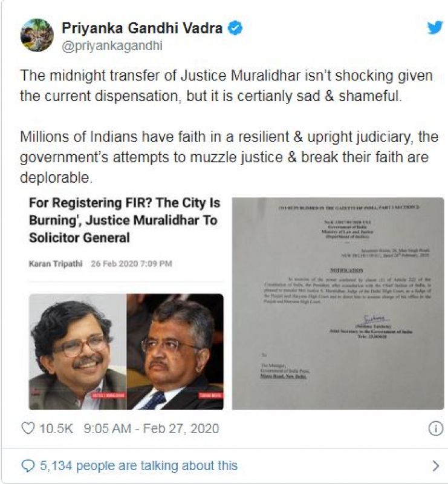
Task: Expand conversation with right chevron arrow
Action: pos(435,466)
